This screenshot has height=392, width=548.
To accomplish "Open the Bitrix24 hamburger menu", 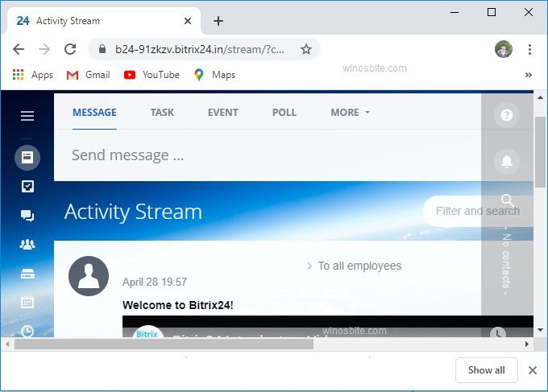I will coord(27,116).
